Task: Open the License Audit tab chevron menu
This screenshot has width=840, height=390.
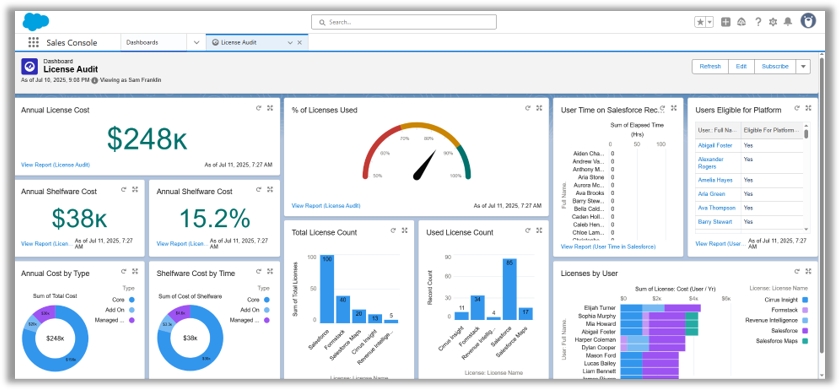Action: 290,42
